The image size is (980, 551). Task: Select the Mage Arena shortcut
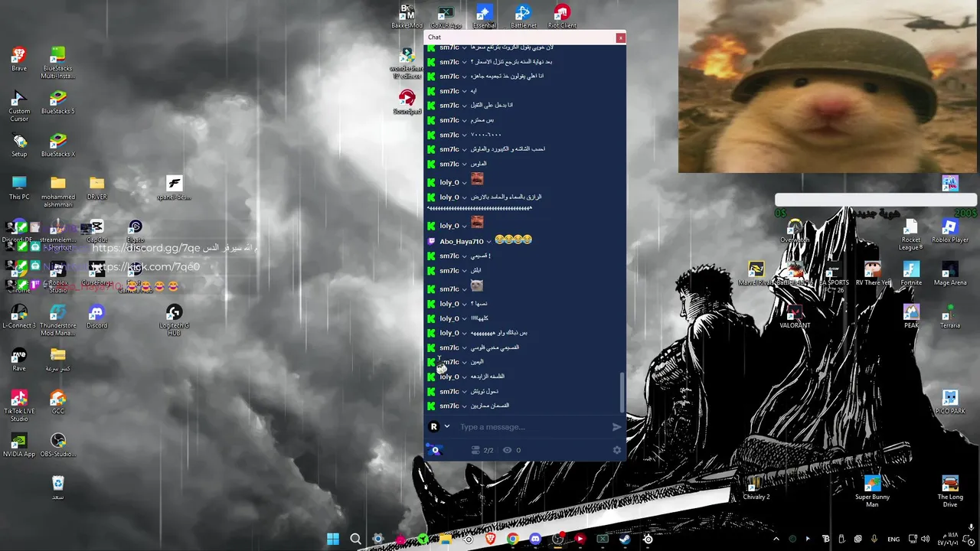click(950, 273)
